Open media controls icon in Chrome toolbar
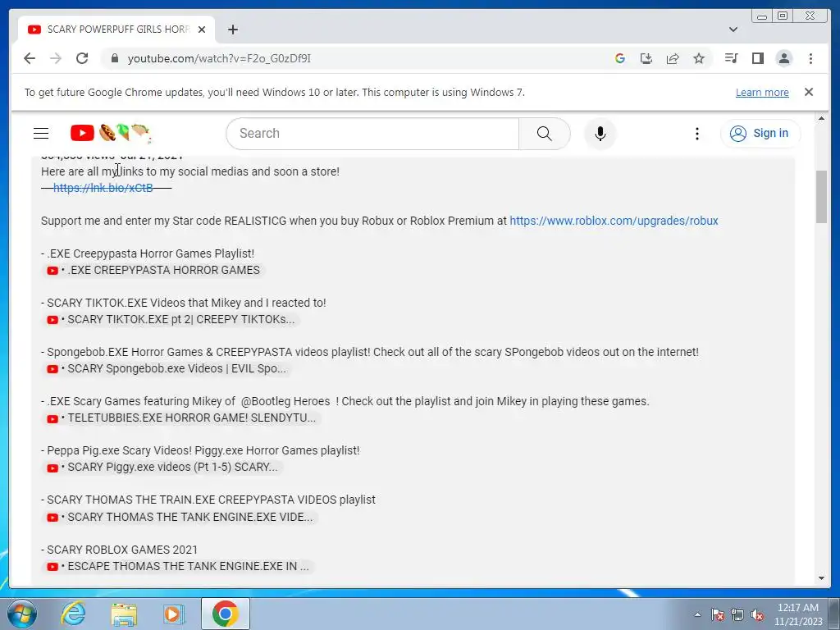 tap(731, 58)
